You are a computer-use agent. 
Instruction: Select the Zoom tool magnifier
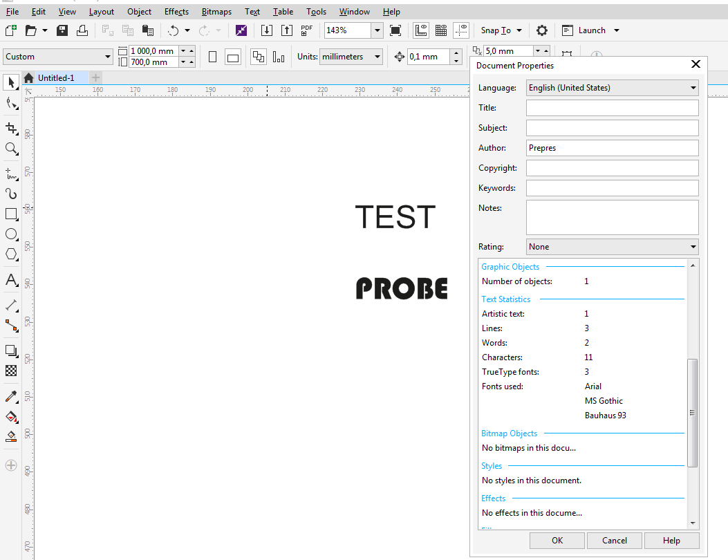pyautogui.click(x=11, y=149)
